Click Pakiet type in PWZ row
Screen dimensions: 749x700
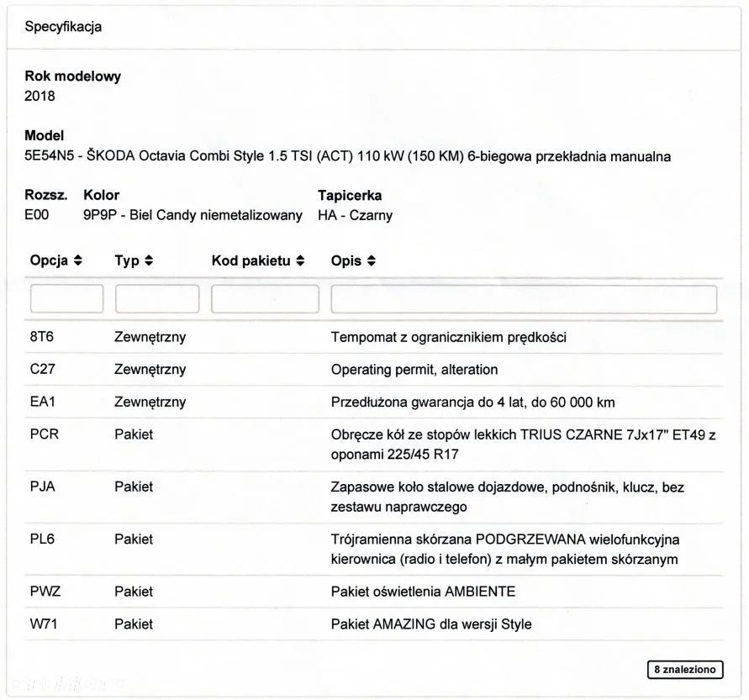[x=134, y=592]
